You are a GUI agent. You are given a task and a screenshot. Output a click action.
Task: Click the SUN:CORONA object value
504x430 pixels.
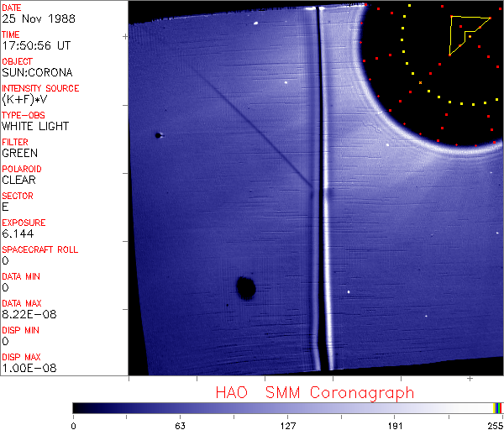(x=37, y=72)
